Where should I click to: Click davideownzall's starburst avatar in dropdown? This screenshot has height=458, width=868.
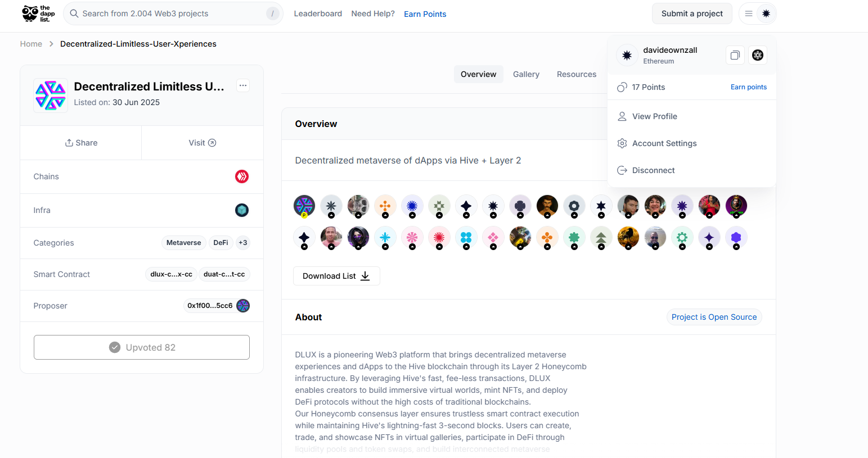coord(627,55)
